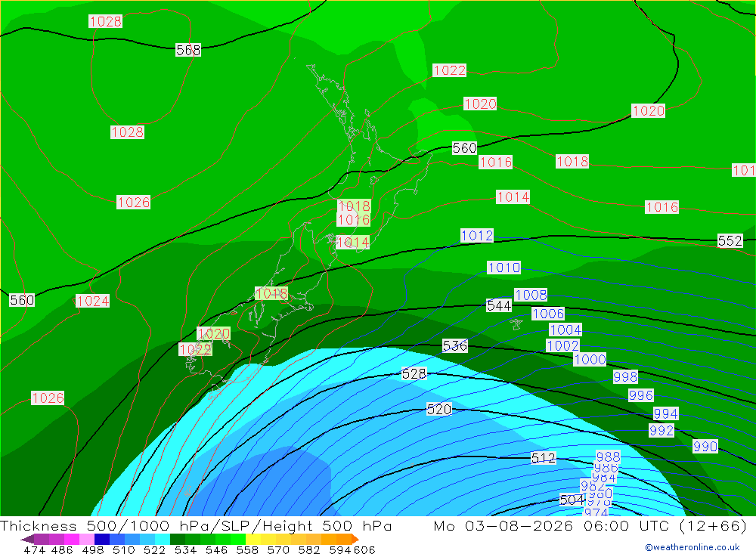The height and width of the screenshot is (554, 756).
Task: Select the blue 1012 isobar label
Action: (x=477, y=235)
